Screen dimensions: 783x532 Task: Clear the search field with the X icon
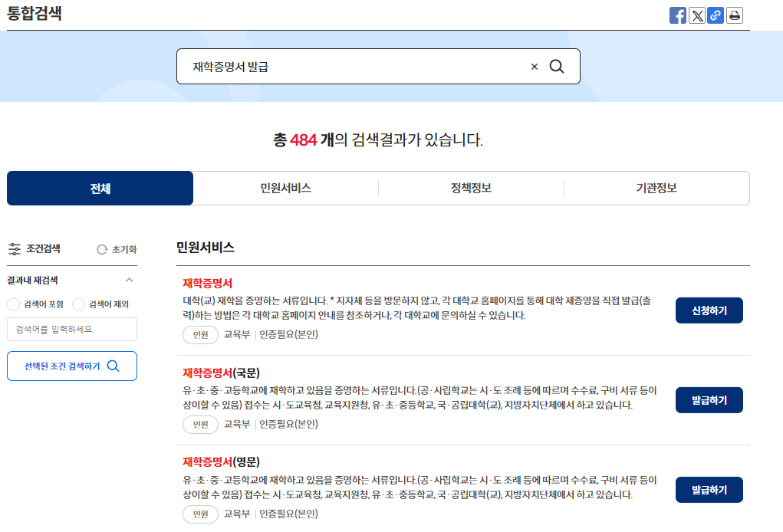coord(534,67)
